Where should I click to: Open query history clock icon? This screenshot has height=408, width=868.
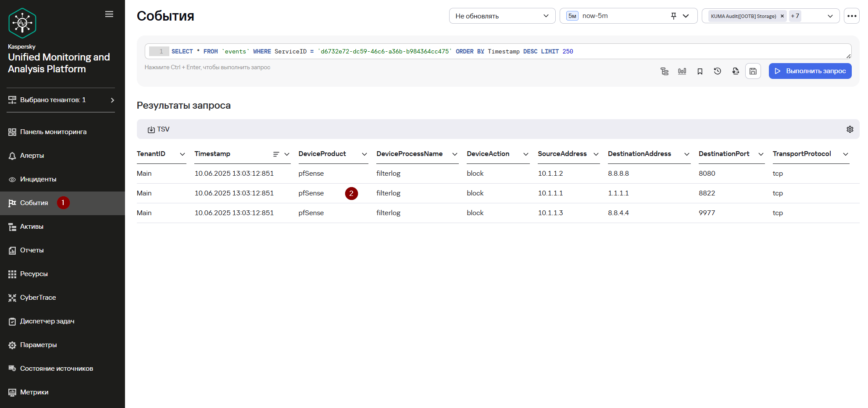(718, 71)
